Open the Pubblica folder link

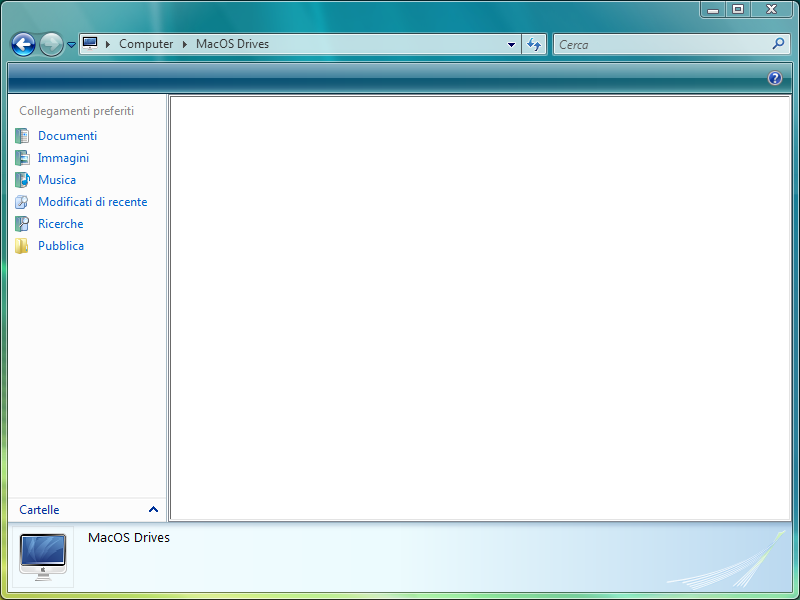point(61,245)
